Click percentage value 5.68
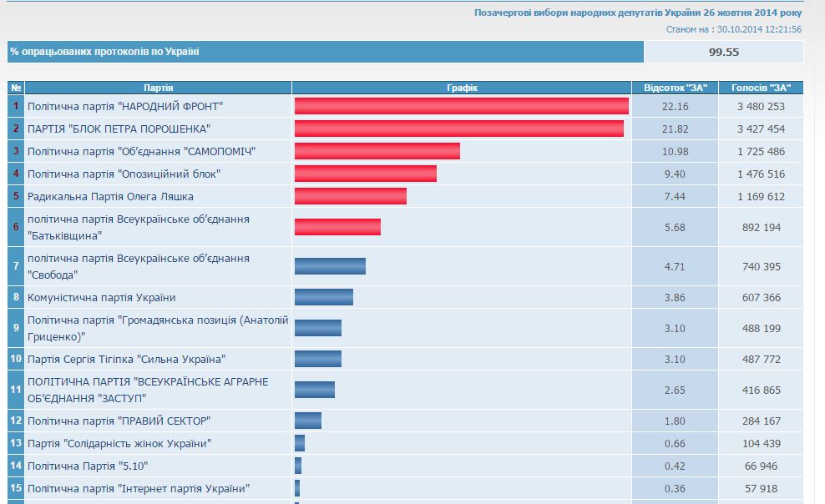This screenshot has width=825, height=504. tap(675, 228)
